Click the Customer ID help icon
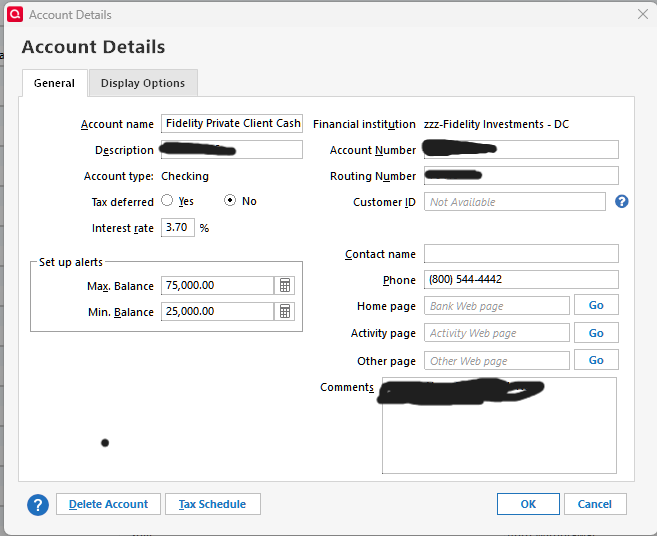Viewport: 657px width, 536px height. pyautogui.click(x=621, y=202)
